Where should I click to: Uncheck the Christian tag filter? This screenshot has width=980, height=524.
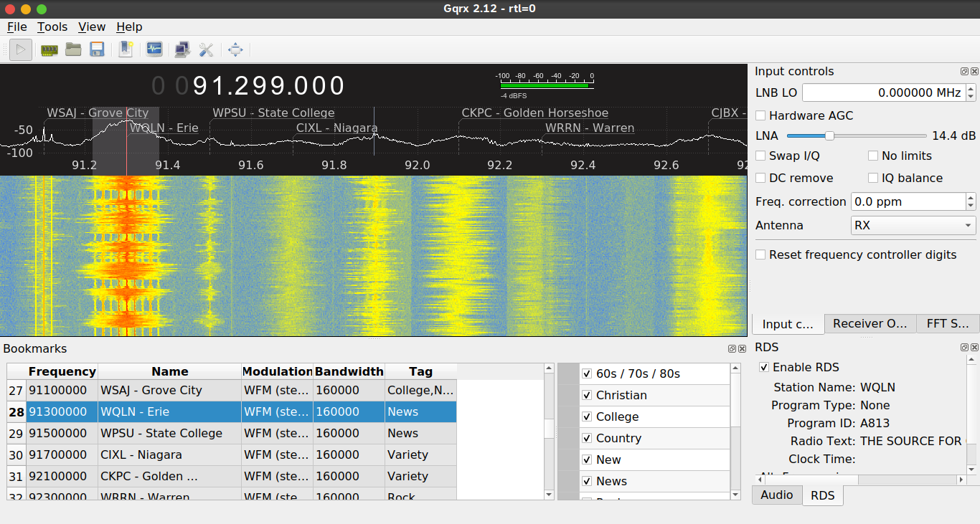click(587, 395)
